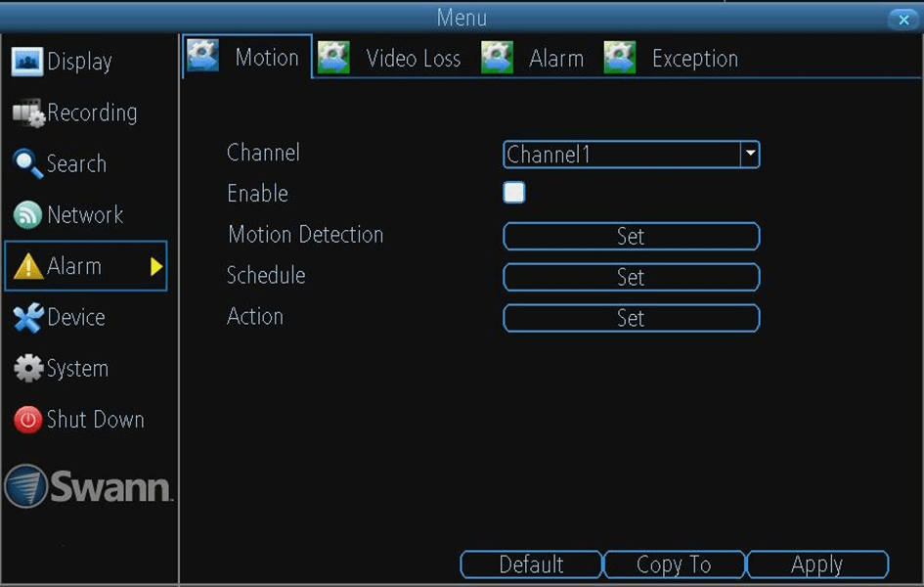Switch to the Video Loss tab
The image size is (924, 587).
coord(412,58)
